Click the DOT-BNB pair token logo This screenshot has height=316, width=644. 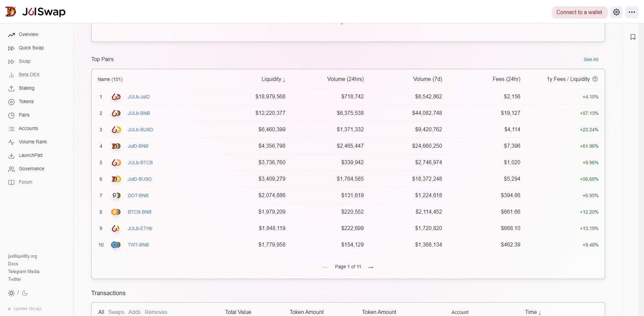point(116,195)
